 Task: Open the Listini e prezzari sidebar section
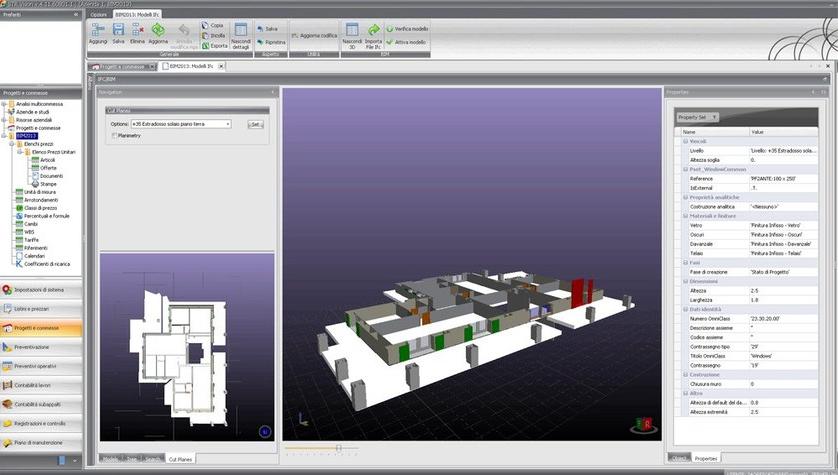pos(41,309)
